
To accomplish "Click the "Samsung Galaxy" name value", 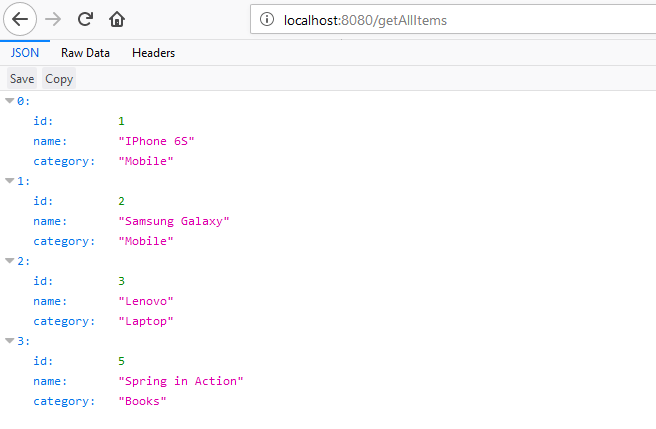I will point(173,221).
